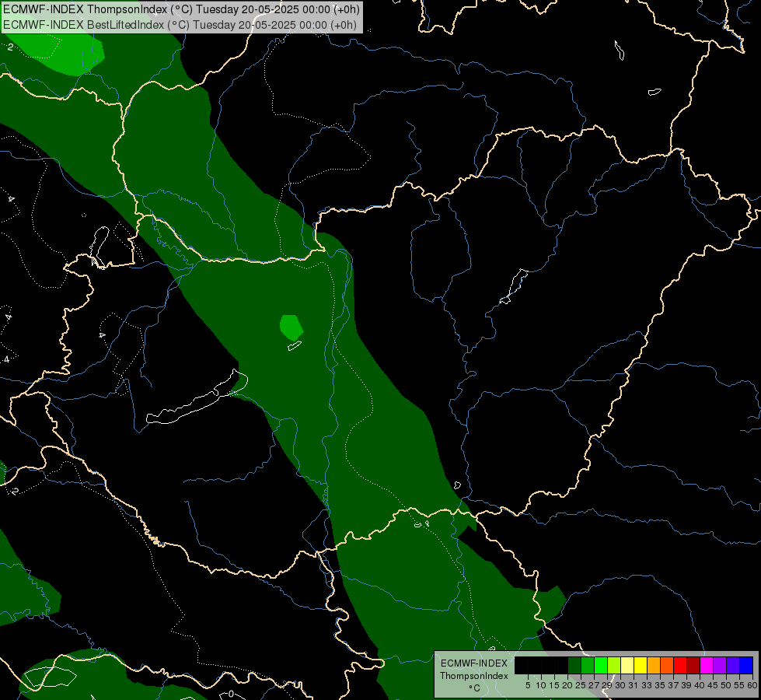The width and height of the screenshot is (761, 700).
Task: Pick the medium green 25–27 legend swatch
Action: click(587, 665)
